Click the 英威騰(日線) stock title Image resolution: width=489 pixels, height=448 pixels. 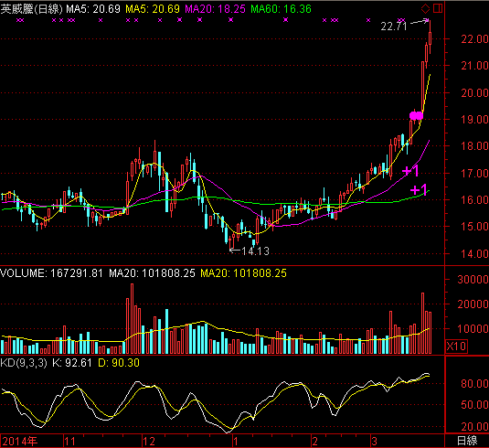pyautogui.click(x=31, y=9)
